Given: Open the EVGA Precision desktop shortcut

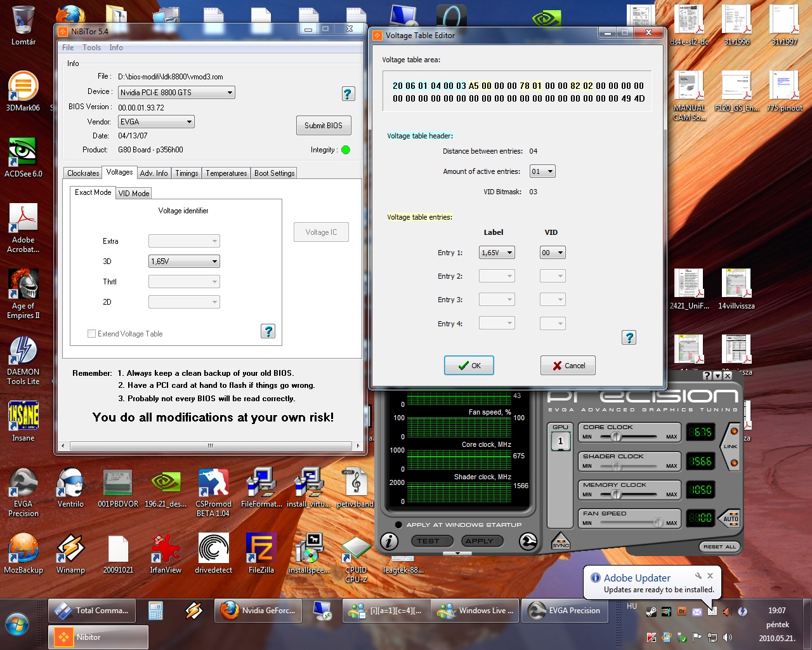Looking at the screenshot, I should (x=23, y=492).
